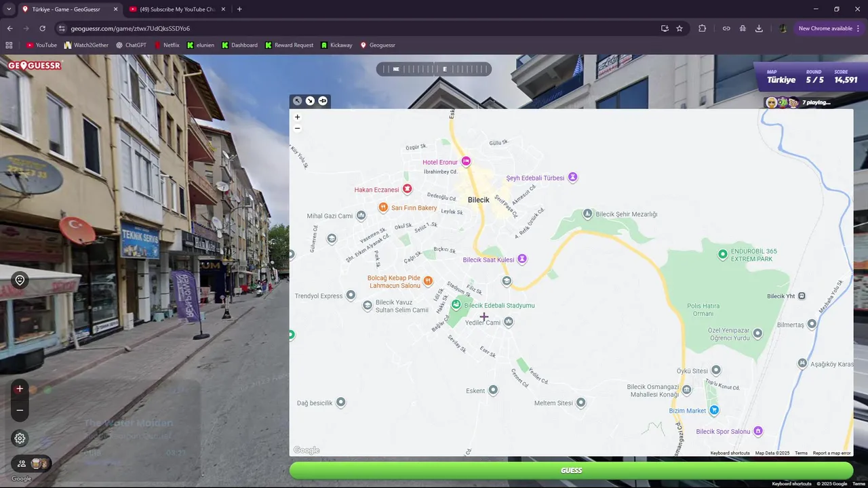This screenshot has width=868, height=488.
Task: Click the green GUESS button
Action: 571,470
